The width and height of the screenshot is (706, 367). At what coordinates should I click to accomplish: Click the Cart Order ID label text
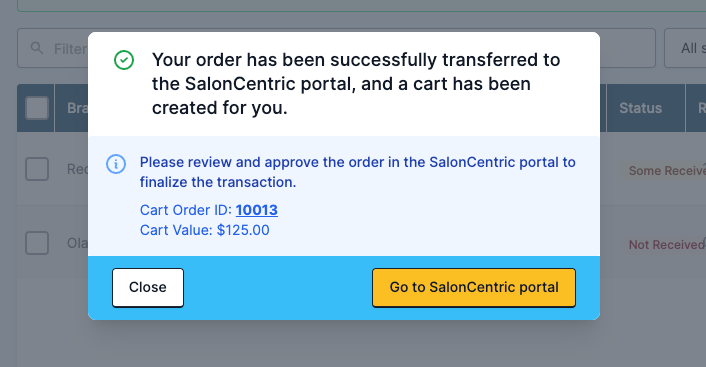[x=186, y=210]
